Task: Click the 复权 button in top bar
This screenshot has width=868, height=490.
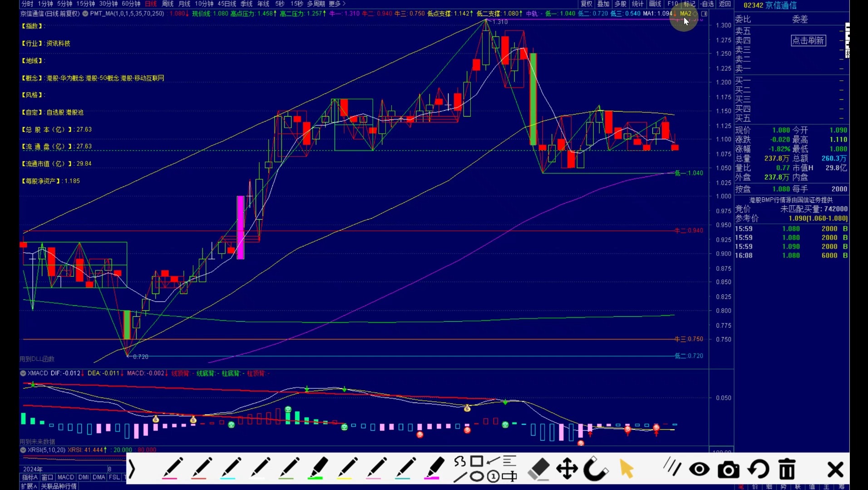Action: click(x=587, y=4)
